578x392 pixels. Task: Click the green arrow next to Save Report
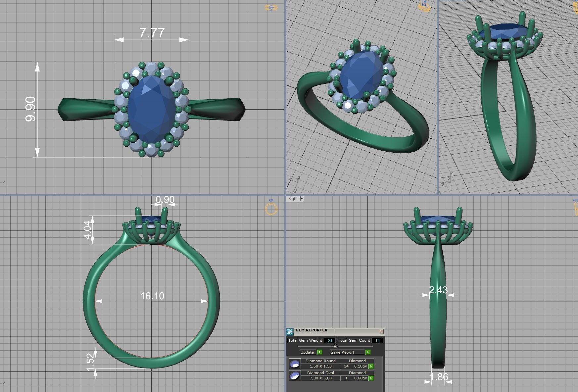pos(368,352)
